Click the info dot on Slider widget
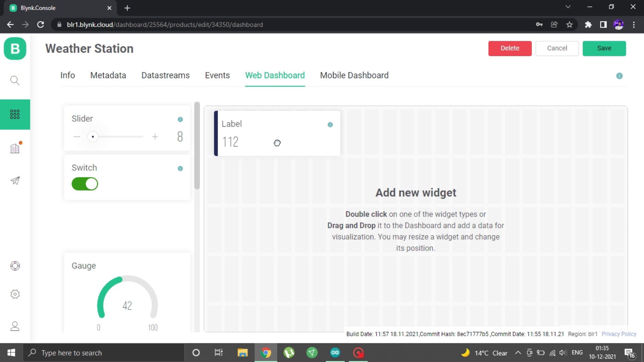This screenshot has height=362, width=644. 180,119
